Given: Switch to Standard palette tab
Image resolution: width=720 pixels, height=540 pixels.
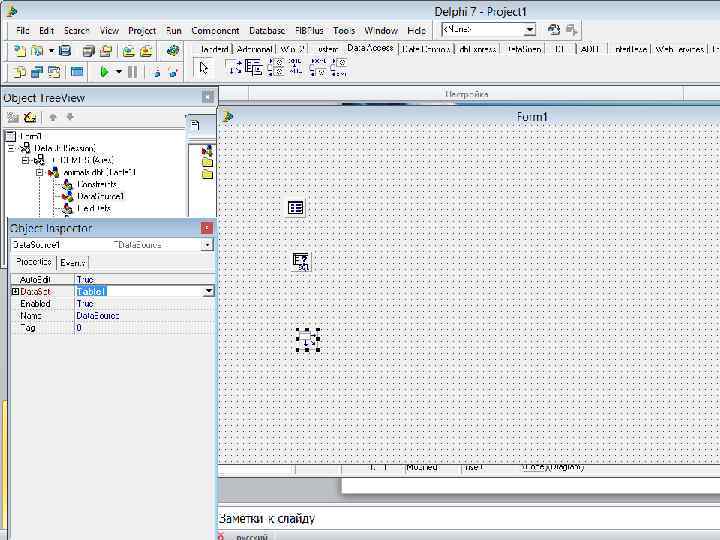Looking at the screenshot, I should [214, 49].
